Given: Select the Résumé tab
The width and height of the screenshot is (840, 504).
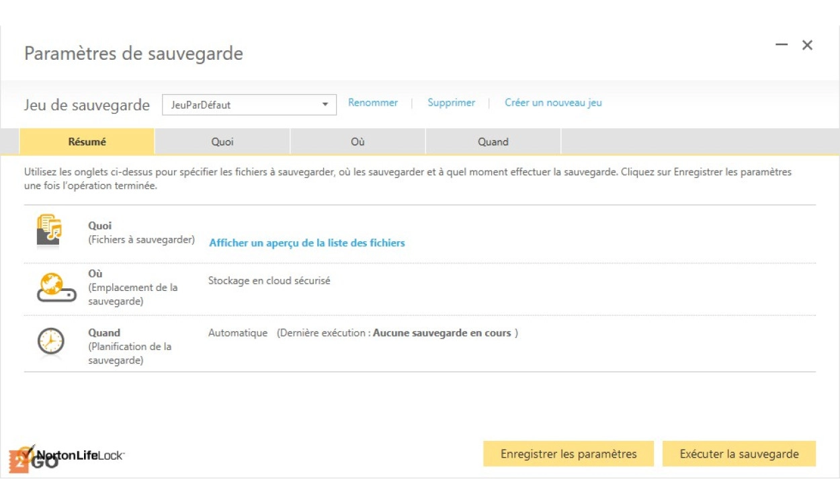Looking at the screenshot, I should pyautogui.click(x=87, y=142).
